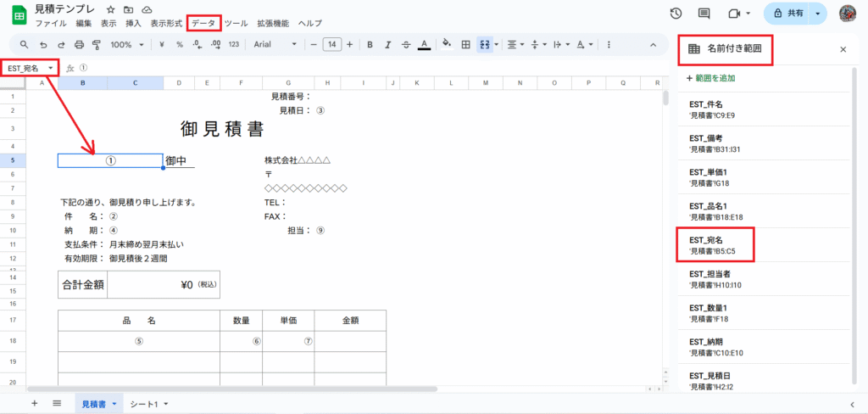The width and height of the screenshot is (868, 414).
Task: Expand the EST_宛名 name box dropdown
Action: (x=51, y=68)
